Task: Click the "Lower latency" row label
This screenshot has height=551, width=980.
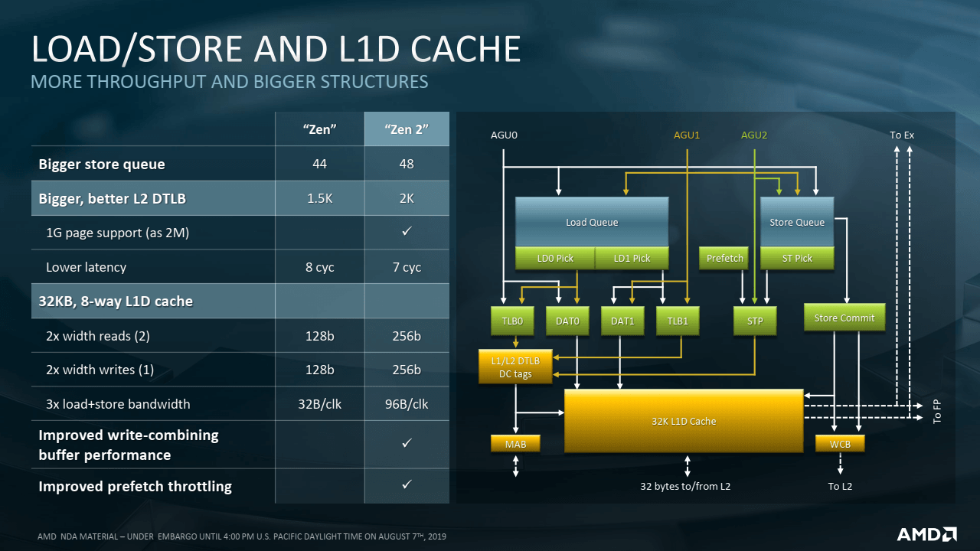Action: point(86,267)
